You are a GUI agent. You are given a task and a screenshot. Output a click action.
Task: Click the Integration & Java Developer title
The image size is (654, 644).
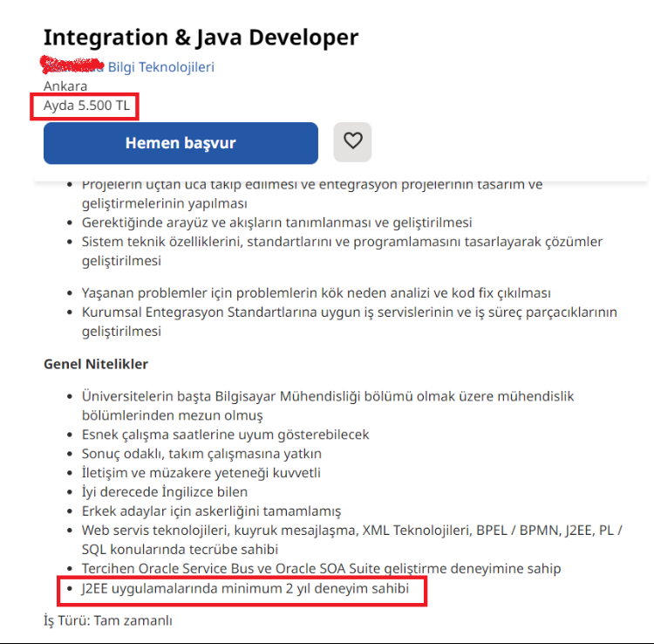tap(201, 38)
